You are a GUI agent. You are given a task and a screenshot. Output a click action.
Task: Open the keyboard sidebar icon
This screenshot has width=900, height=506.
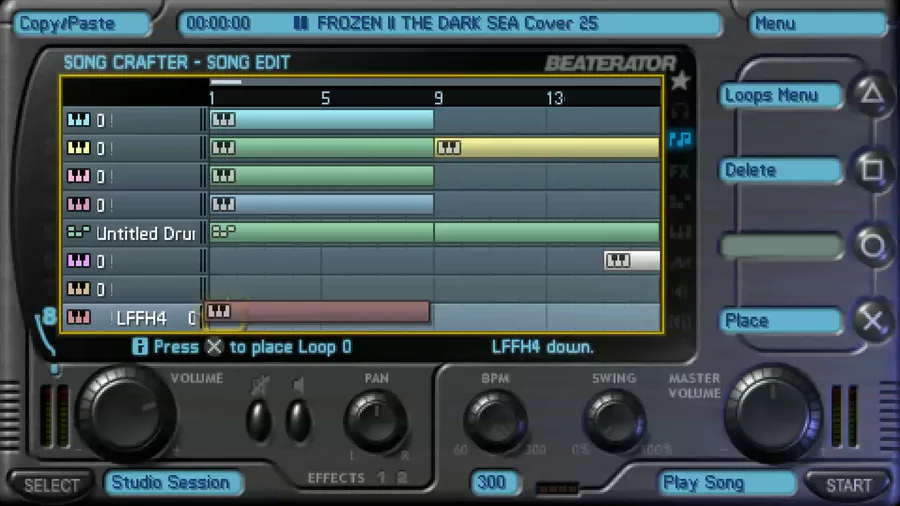tap(680, 232)
